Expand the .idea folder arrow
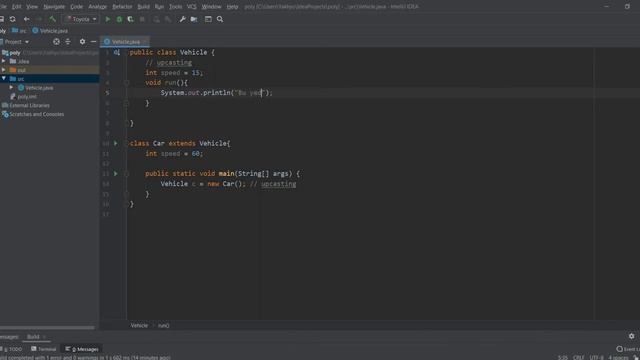Viewport: 640px width, 360px height. [x=4, y=61]
